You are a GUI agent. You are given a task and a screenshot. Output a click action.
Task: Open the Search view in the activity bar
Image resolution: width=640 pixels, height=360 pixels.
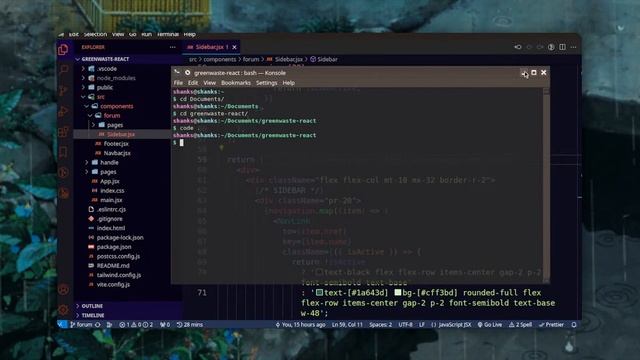[x=63, y=70]
